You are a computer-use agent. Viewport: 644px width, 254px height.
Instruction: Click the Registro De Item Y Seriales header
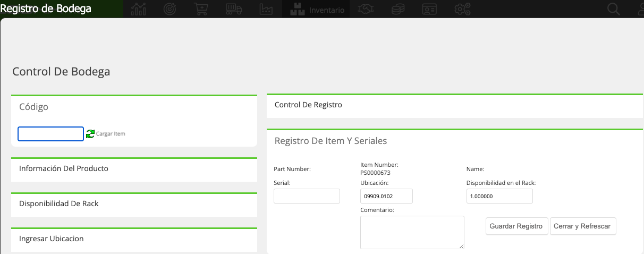[x=331, y=141]
